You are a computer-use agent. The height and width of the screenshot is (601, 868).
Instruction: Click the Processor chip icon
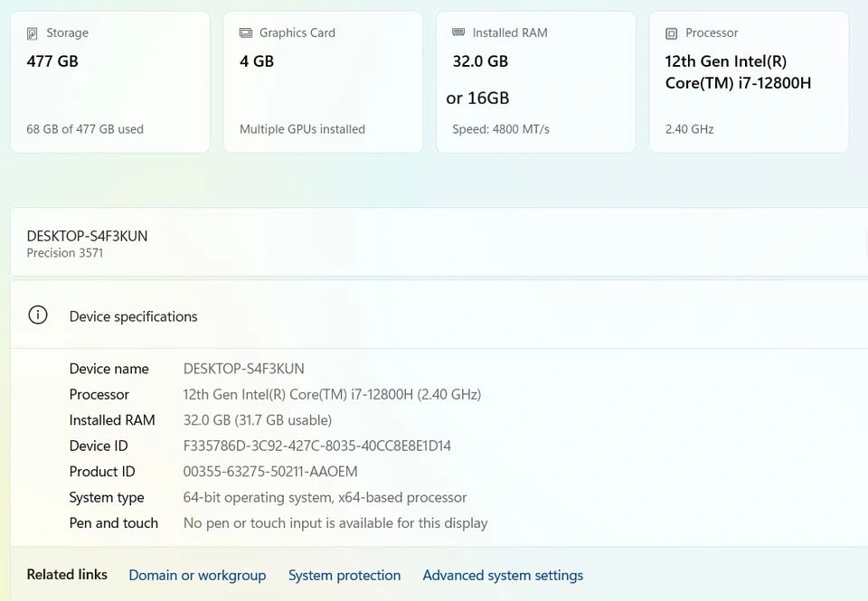(x=671, y=33)
